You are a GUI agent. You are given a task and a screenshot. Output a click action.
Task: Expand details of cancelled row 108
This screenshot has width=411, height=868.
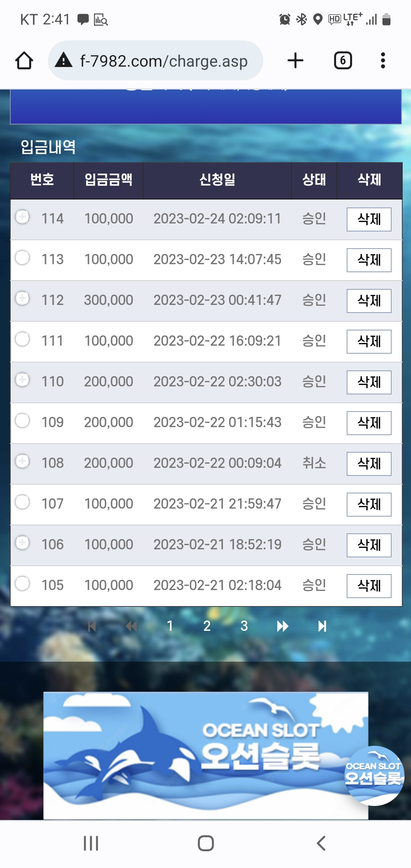22,461
